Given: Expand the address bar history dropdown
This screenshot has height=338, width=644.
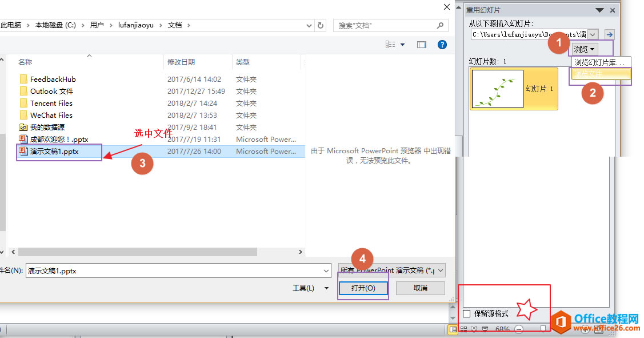Looking at the screenshot, I should (x=309, y=26).
